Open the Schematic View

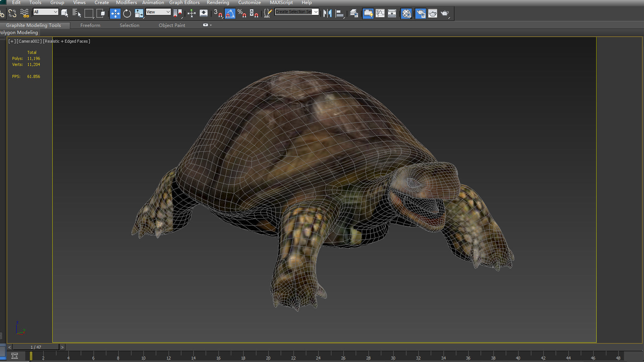[392, 13]
